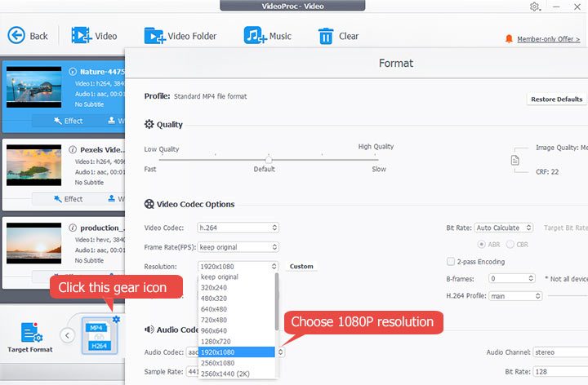Choose 720x480 resolution option
The height and width of the screenshot is (385, 588).
click(x=237, y=320)
